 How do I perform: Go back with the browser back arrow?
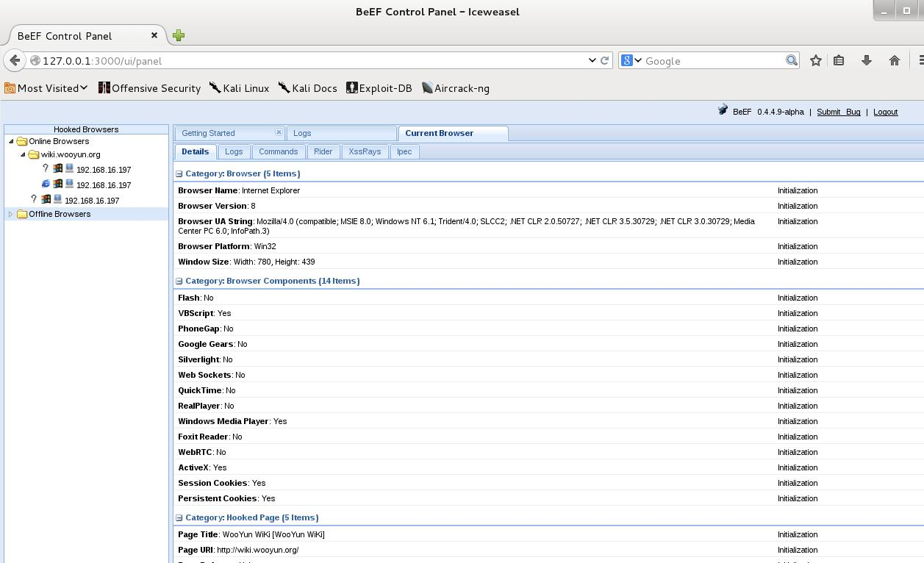coord(15,60)
